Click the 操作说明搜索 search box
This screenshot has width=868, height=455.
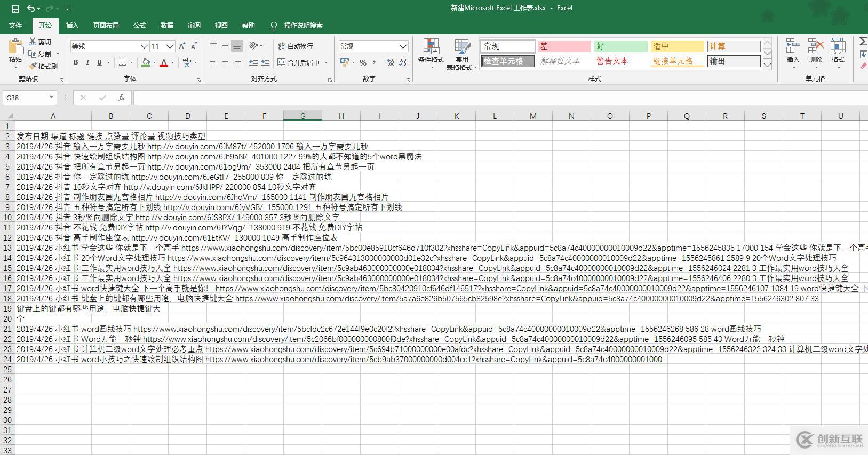(303, 26)
